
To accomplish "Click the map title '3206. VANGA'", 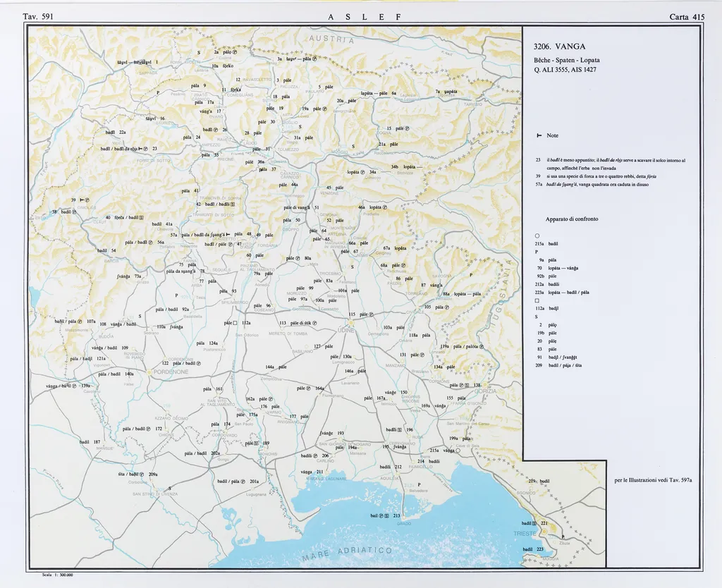I will [x=560, y=47].
